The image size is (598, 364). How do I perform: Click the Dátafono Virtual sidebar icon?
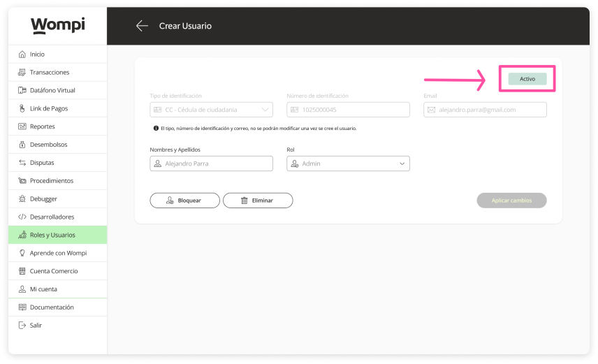pyautogui.click(x=22, y=91)
